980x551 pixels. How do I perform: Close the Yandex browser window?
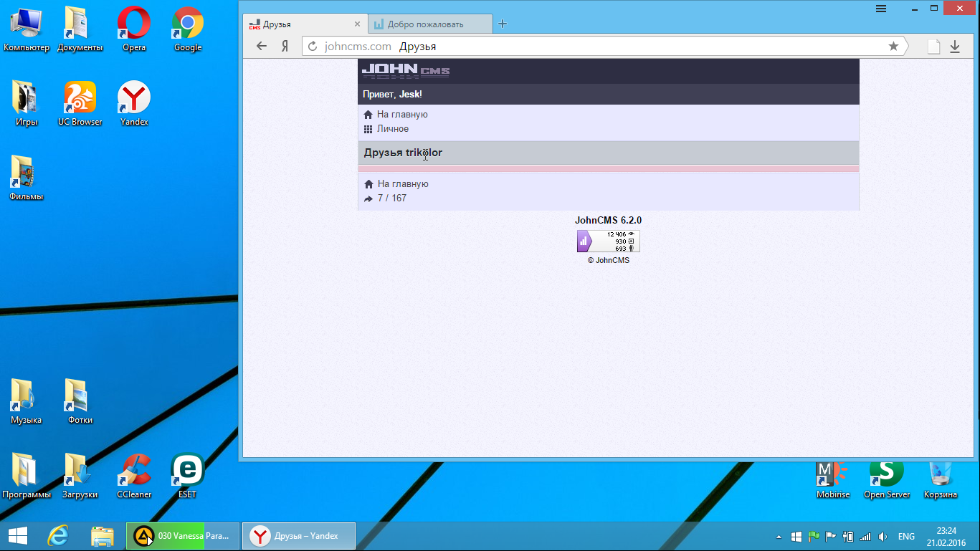(x=959, y=8)
